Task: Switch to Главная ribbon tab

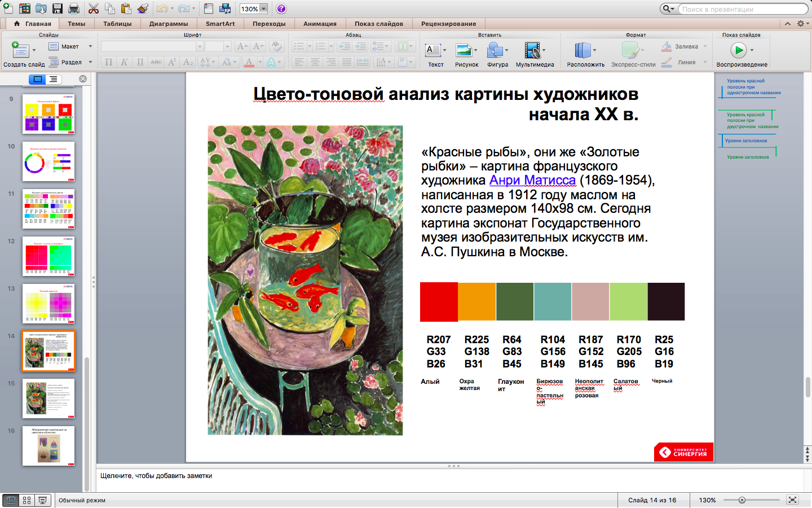Action: click(x=33, y=24)
